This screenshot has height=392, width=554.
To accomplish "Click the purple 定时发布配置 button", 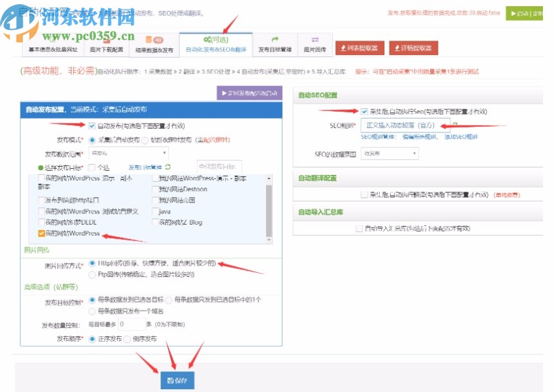I will (x=249, y=93).
